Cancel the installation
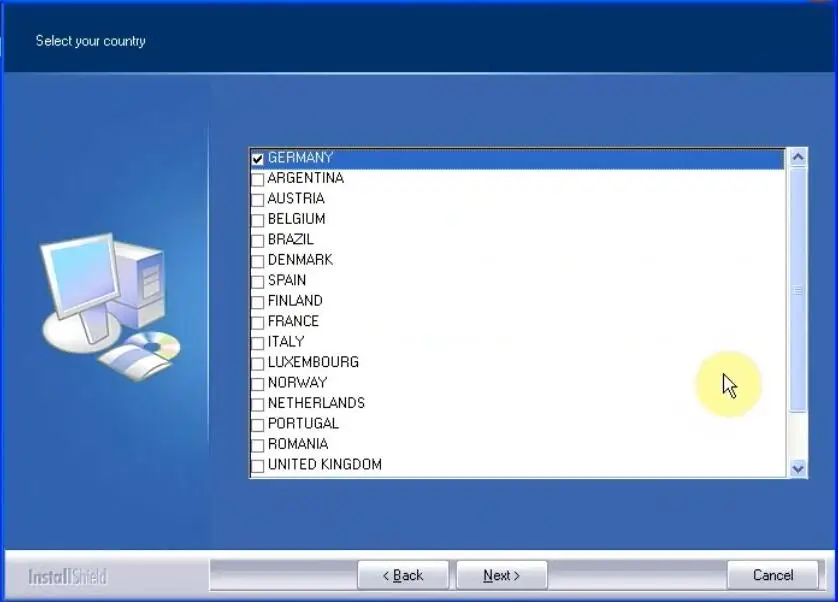The height and width of the screenshot is (602, 838). [773, 575]
